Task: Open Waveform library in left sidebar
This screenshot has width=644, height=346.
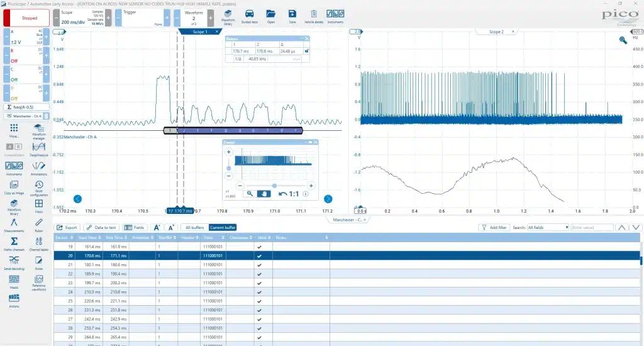Action: tap(14, 207)
